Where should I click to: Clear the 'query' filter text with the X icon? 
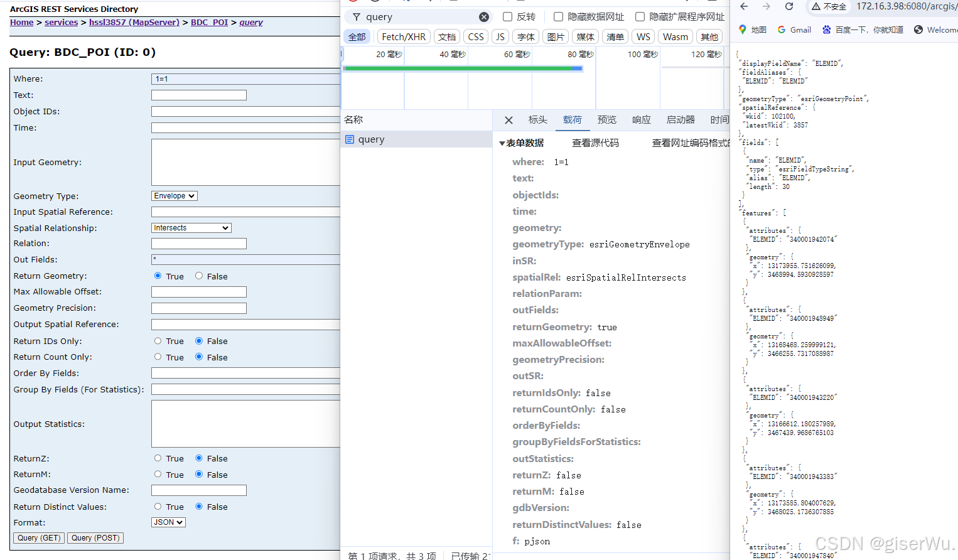[x=484, y=17]
